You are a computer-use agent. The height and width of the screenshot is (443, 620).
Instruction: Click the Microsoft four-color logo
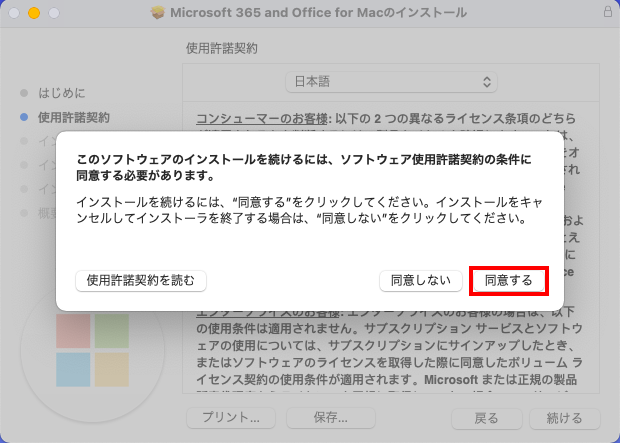(x=93, y=350)
